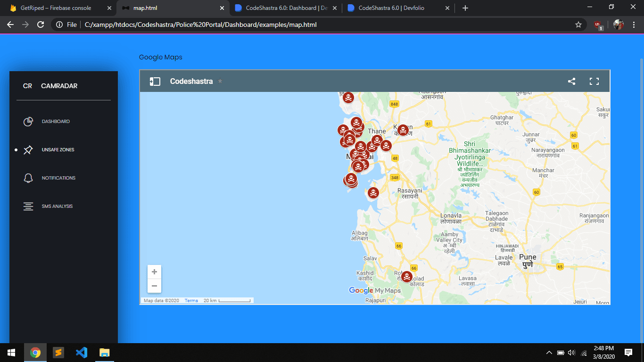This screenshot has height=362, width=644.
Task: Share the Codeshastra map
Action: [571, 82]
